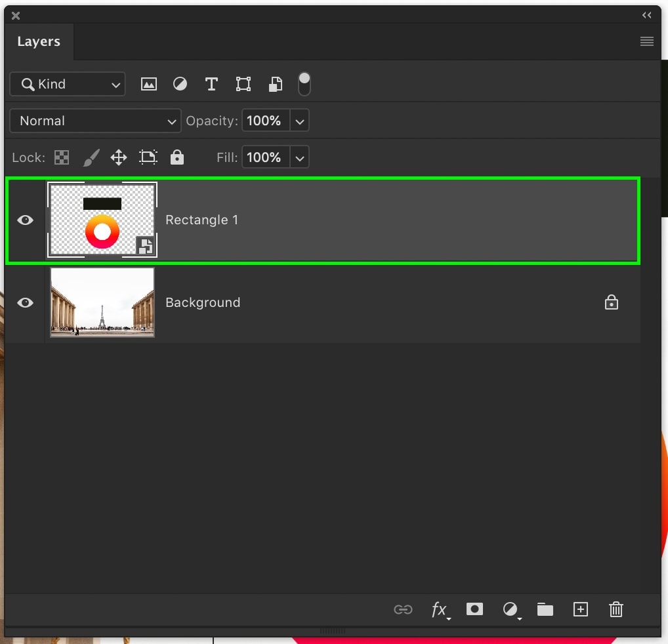The image size is (668, 644).
Task: Click the Rectangle 1 layer name
Action: 201,220
